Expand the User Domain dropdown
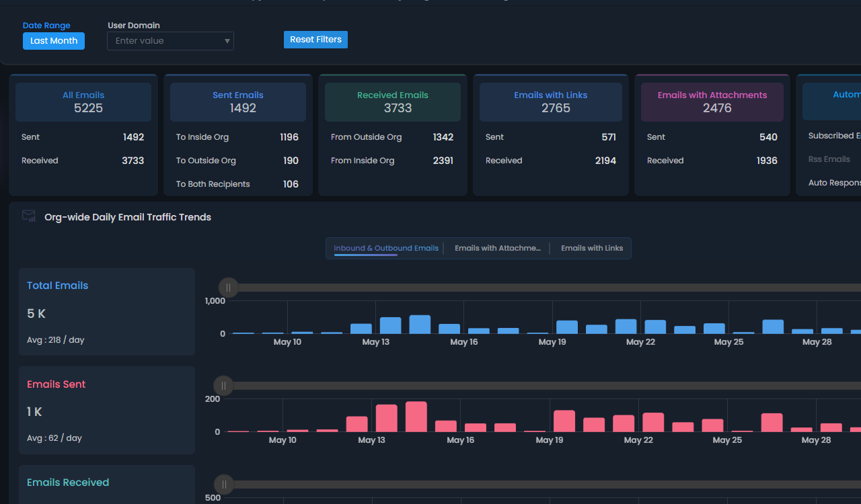Screen dimensions: 861x504 pos(170,40)
